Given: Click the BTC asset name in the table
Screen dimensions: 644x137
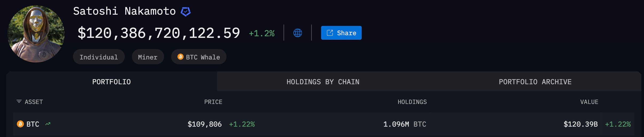Looking at the screenshot, I should point(33,124).
